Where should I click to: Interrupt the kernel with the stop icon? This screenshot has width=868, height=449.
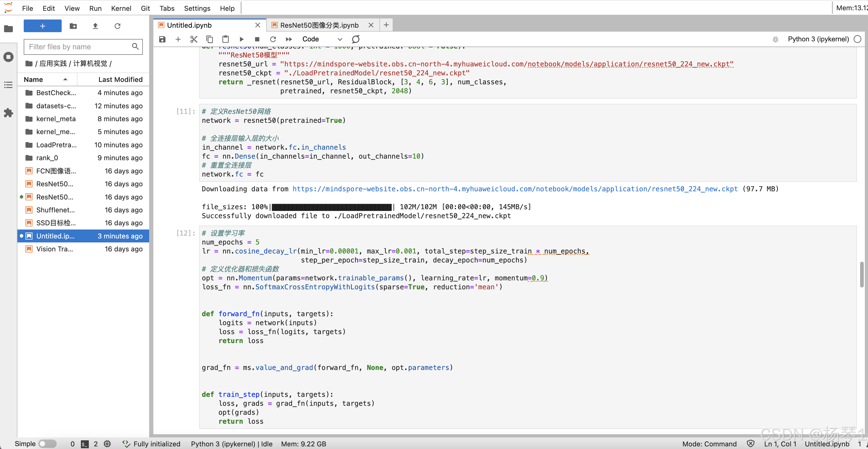pos(257,39)
